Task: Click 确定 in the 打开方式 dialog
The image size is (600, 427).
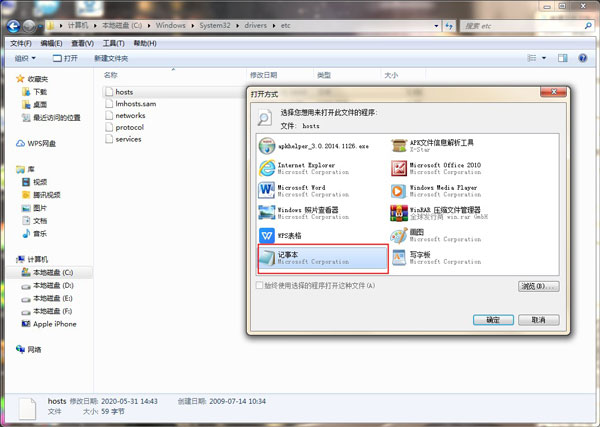Action: coord(493,320)
